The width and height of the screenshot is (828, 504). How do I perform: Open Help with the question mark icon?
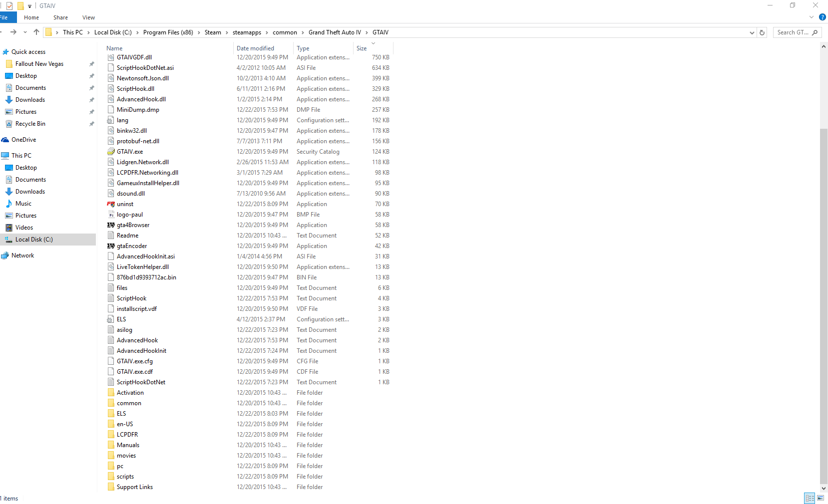[x=823, y=17]
